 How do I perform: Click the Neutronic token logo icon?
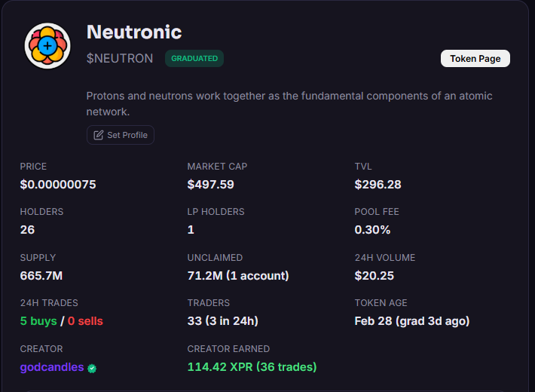47,46
